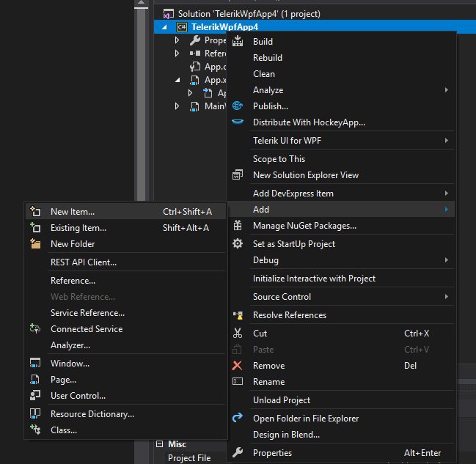Expand the MainWindow tree node

click(177, 106)
